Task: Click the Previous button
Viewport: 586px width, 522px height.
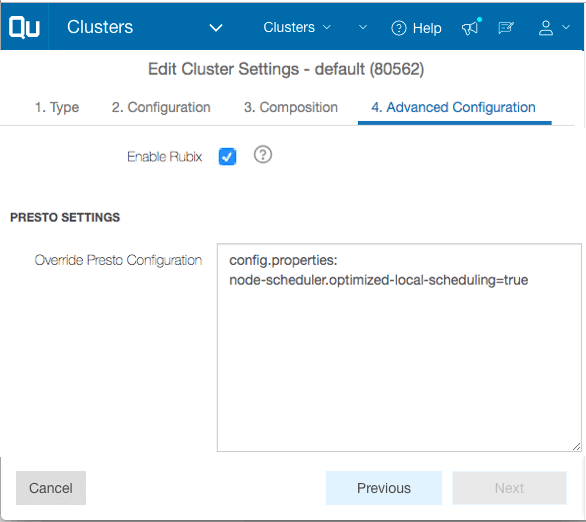Action: [384, 488]
